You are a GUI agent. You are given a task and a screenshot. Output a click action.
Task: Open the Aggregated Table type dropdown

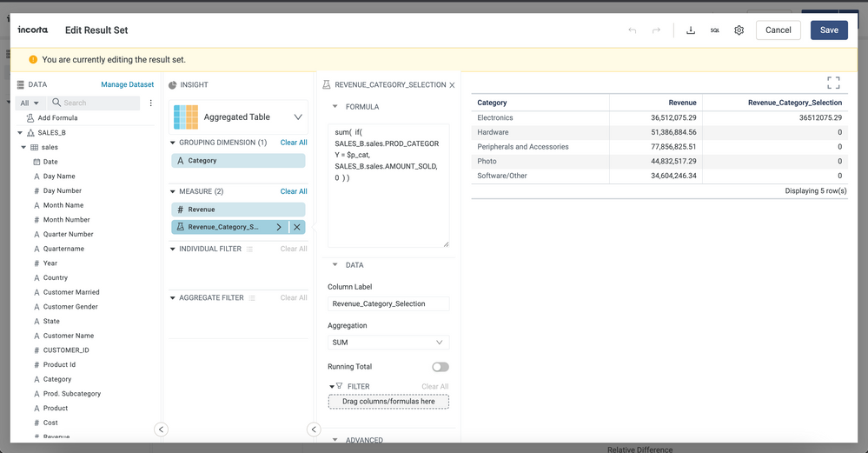coord(298,117)
